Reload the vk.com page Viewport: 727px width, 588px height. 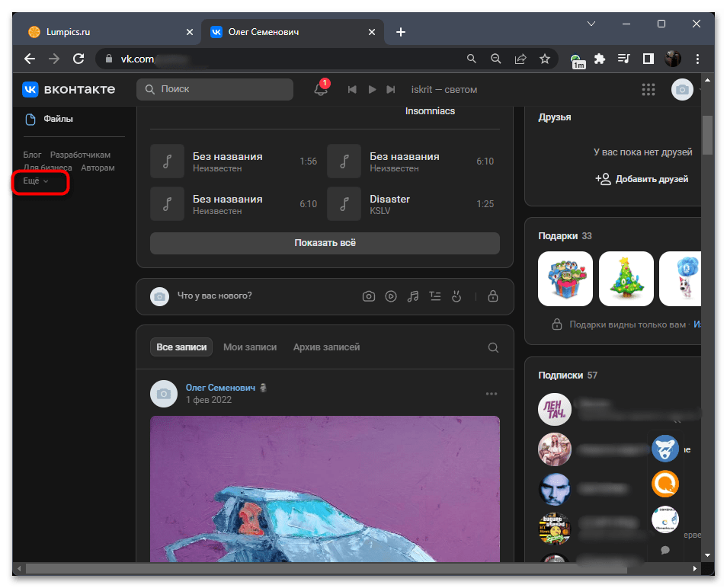point(78,59)
